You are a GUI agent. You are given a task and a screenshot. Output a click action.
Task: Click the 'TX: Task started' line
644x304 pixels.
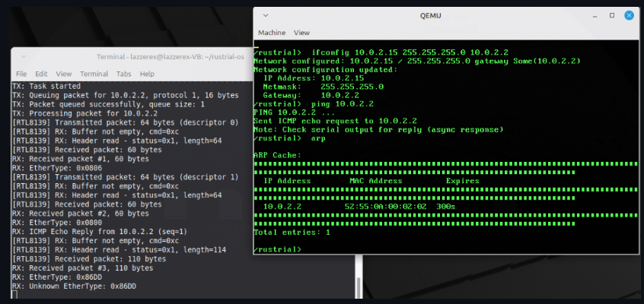click(x=46, y=87)
